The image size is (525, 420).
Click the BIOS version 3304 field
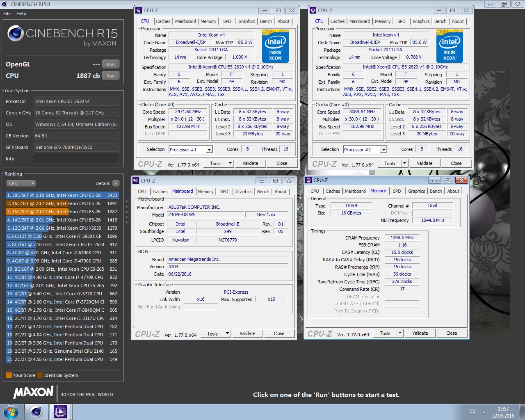(227, 267)
